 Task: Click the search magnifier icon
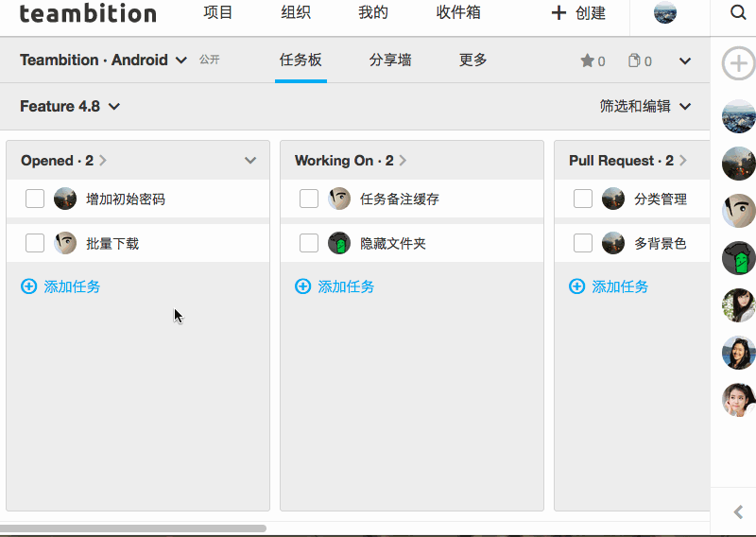click(x=738, y=13)
